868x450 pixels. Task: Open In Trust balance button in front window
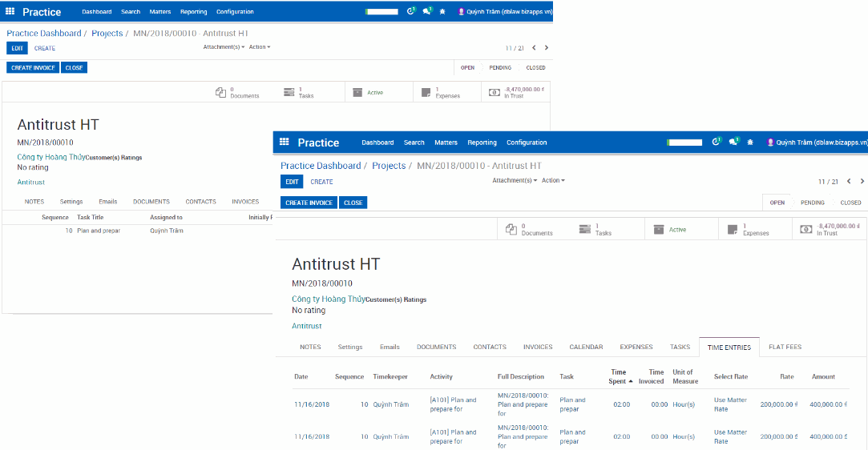click(830, 230)
